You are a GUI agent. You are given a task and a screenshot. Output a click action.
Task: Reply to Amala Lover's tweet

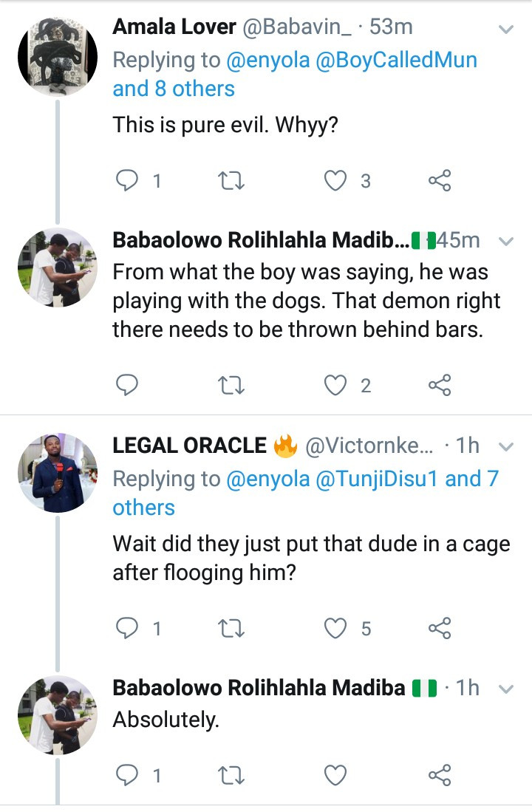tap(129, 180)
